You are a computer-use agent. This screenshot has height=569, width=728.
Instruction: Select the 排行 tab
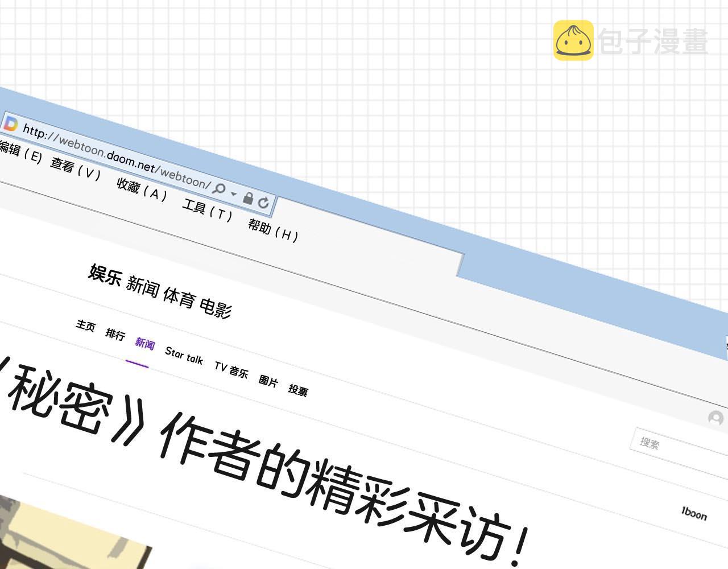click(115, 334)
